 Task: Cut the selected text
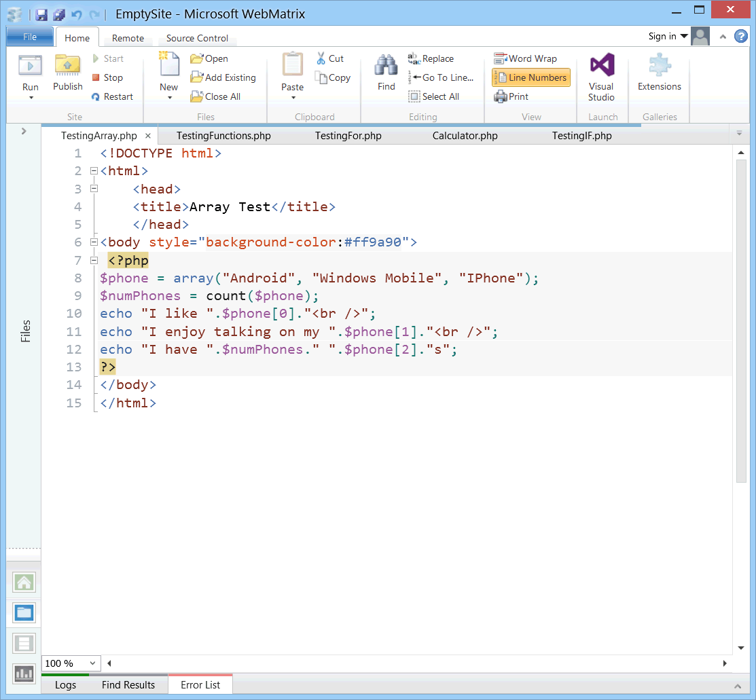(x=330, y=58)
